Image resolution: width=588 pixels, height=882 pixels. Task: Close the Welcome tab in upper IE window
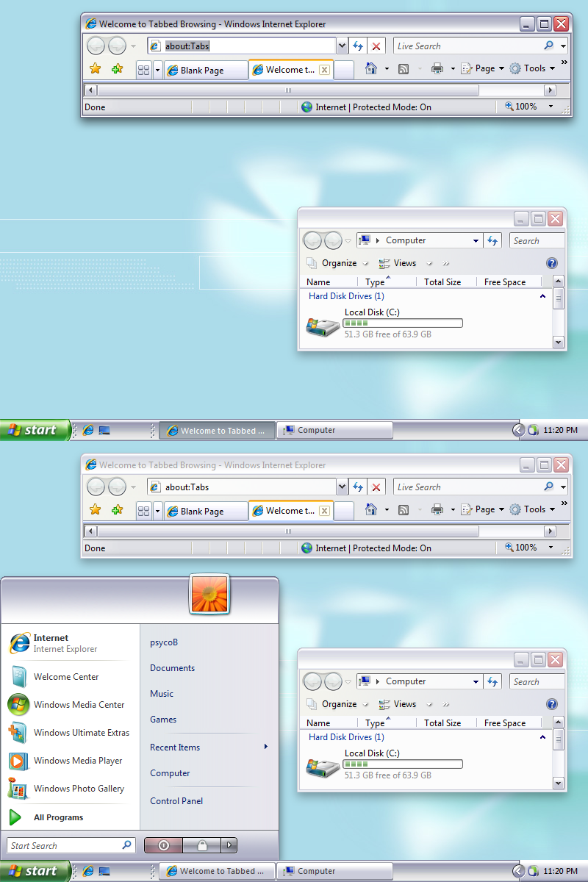(x=325, y=71)
